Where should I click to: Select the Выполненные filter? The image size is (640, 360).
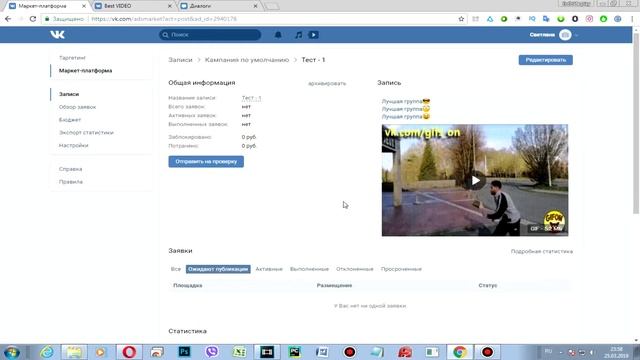[309, 269]
